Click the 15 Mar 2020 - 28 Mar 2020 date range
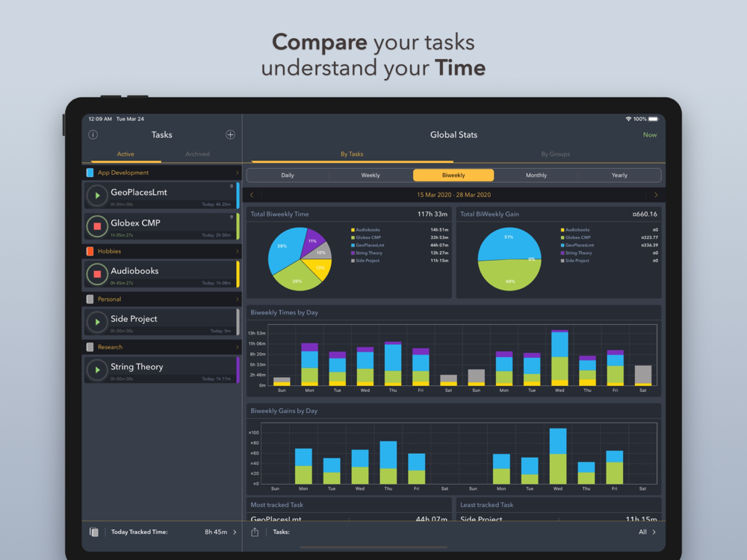The height and width of the screenshot is (560, 747). click(x=453, y=195)
